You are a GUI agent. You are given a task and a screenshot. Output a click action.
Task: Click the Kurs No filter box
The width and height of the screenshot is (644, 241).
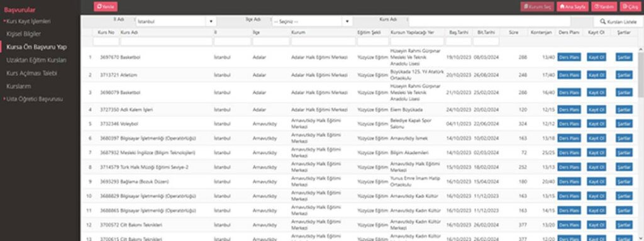(106, 41)
